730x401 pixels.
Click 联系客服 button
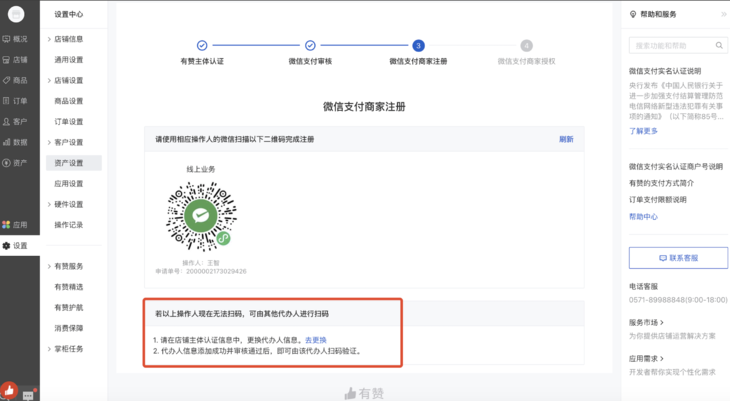(x=678, y=258)
